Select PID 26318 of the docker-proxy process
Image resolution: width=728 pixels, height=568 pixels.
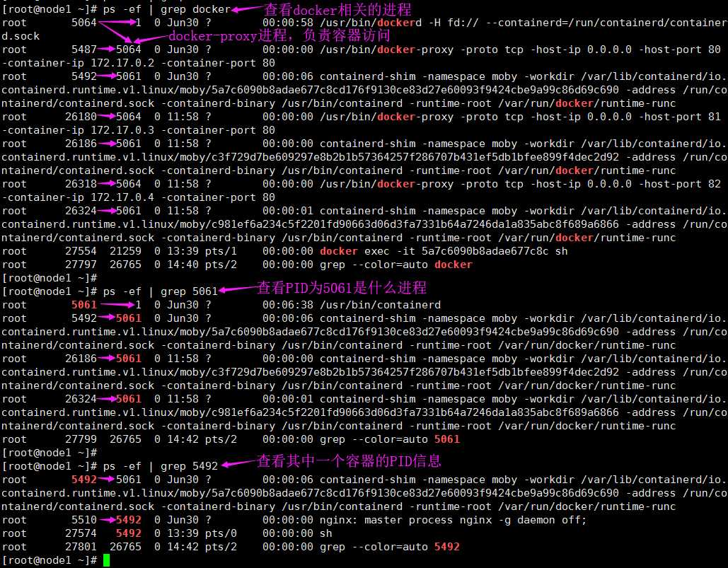[x=81, y=184]
